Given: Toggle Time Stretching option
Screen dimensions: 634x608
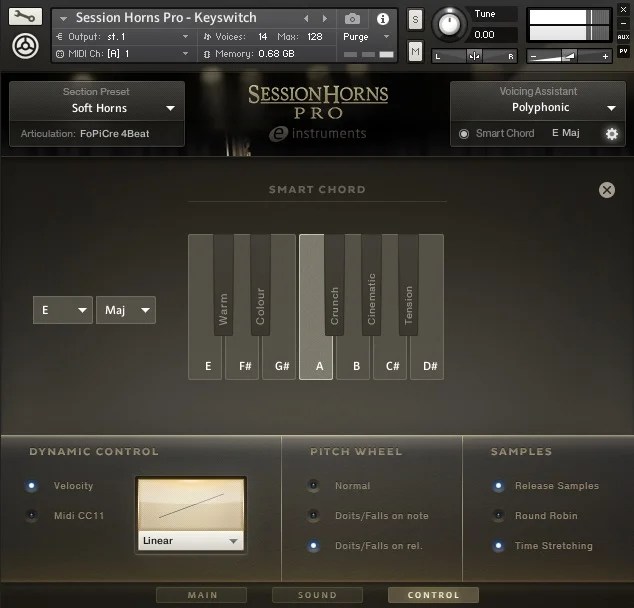Looking at the screenshot, I should [499, 546].
